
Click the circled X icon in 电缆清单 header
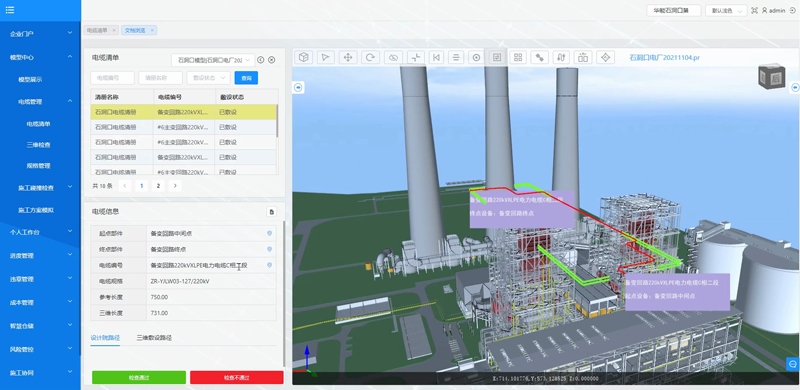271,60
